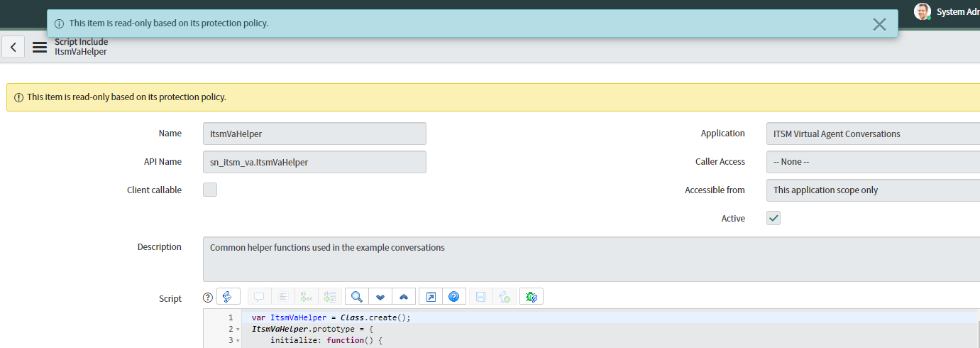Click the Application field
The image size is (980, 348).
pos(873,134)
